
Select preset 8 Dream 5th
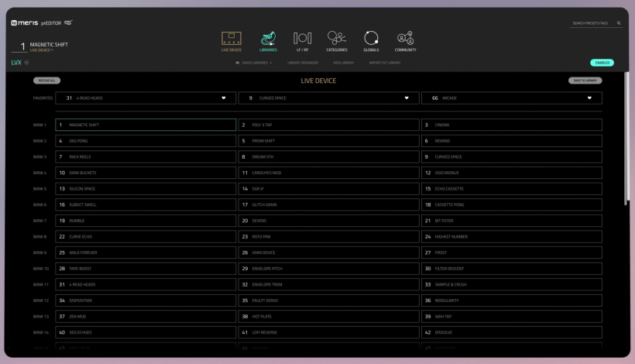click(329, 156)
